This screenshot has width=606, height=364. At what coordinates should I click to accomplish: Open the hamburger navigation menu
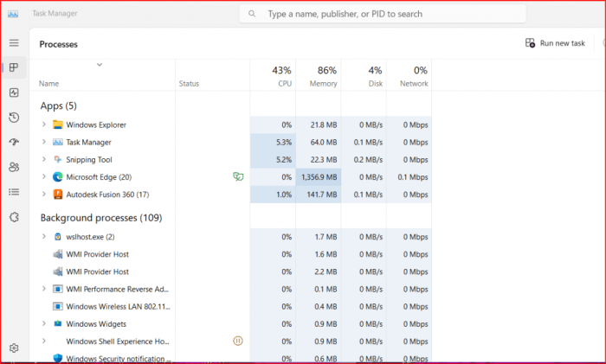pyautogui.click(x=14, y=42)
